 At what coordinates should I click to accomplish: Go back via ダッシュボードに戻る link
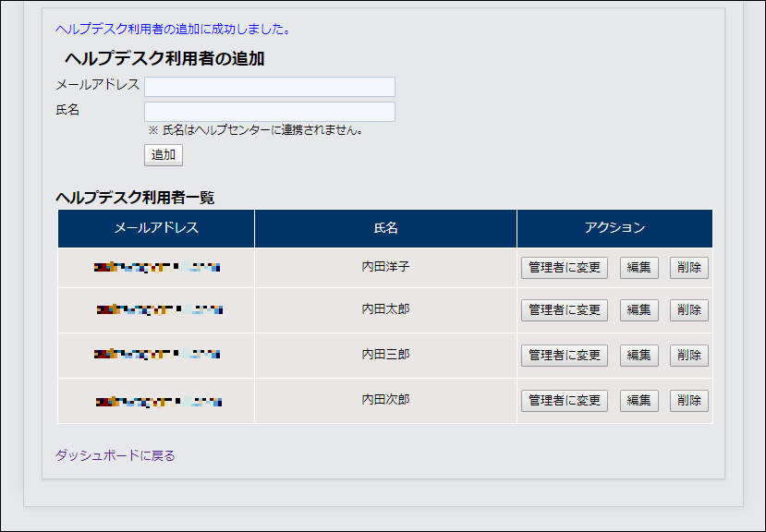[x=115, y=455]
